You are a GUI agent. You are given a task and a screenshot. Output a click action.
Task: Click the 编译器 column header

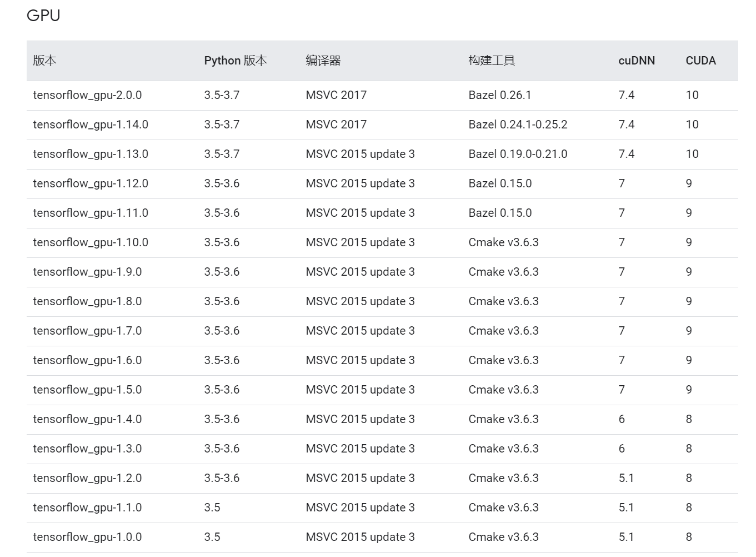323,61
